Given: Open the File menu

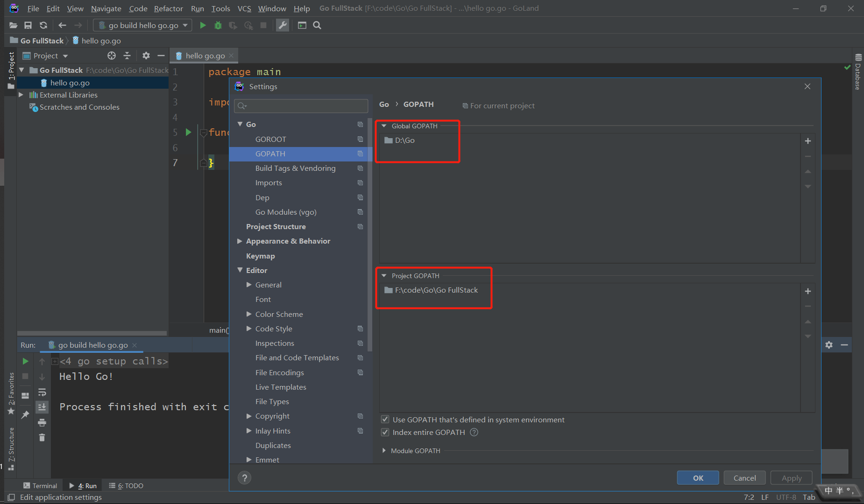Looking at the screenshot, I should tap(33, 8).
